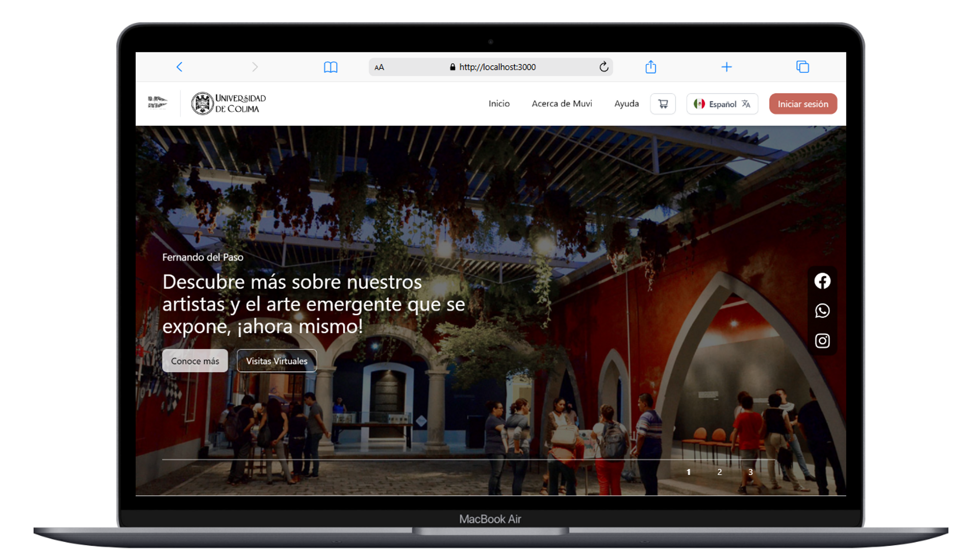This screenshot has height=560, width=975.
Task: Click the Conoce más button
Action: click(195, 361)
